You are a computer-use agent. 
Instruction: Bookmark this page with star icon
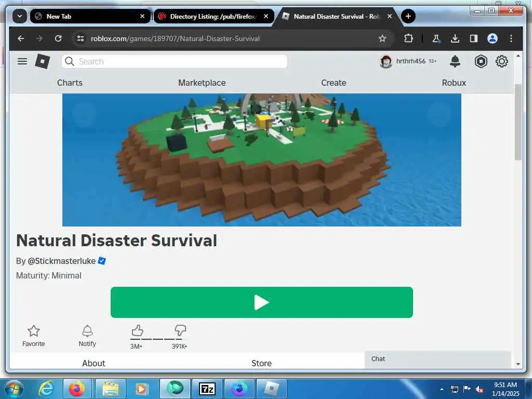[382, 38]
